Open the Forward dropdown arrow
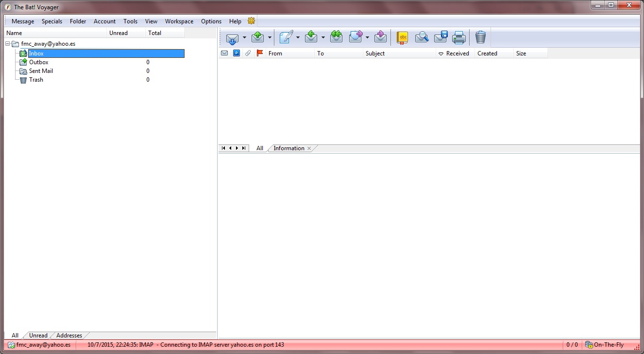 point(368,37)
